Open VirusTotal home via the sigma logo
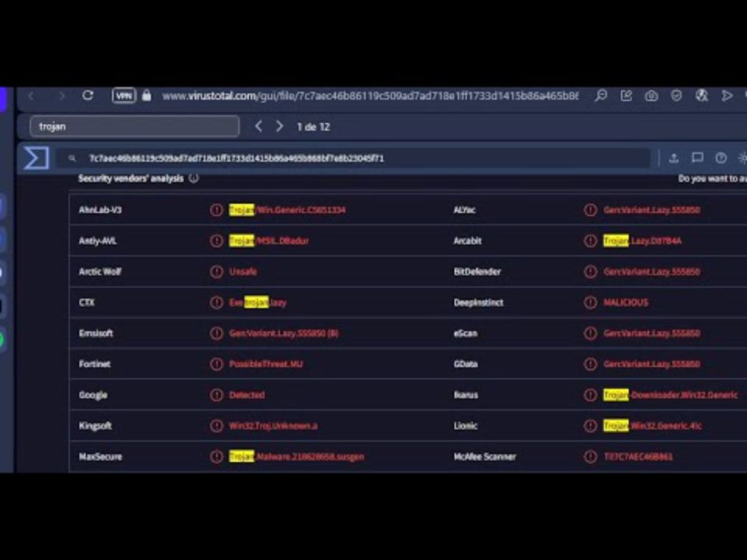The height and width of the screenshot is (560, 747). (x=36, y=158)
